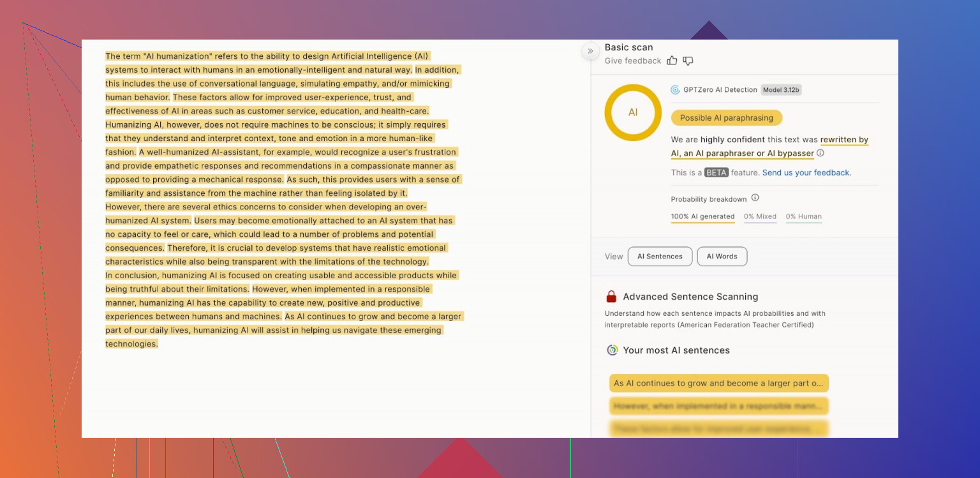Open the Probability breakdown info icon
980x478 pixels.
tap(755, 198)
